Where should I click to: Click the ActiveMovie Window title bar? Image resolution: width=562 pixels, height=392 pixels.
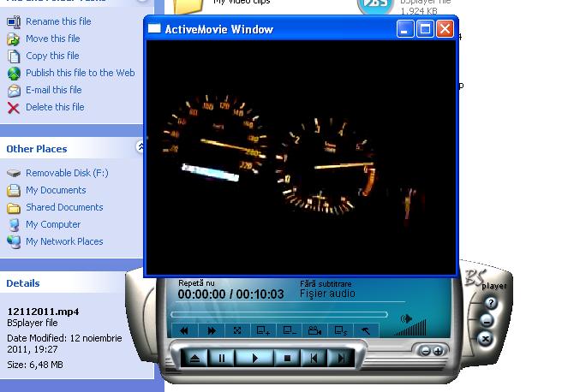[270, 29]
